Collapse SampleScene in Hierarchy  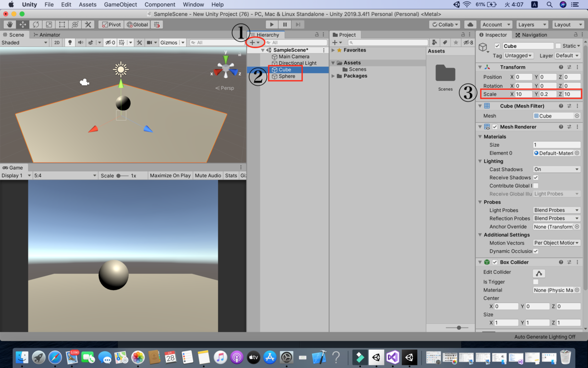click(x=263, y=50)
